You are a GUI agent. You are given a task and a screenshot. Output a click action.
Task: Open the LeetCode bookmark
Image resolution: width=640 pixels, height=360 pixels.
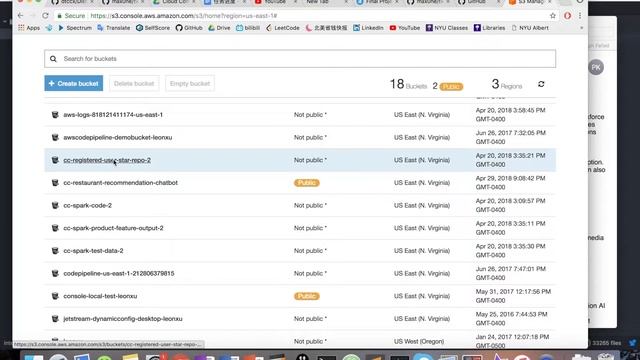[x=282, y=28]
